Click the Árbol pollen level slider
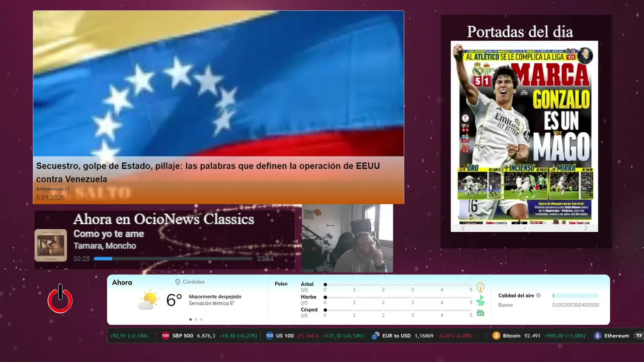This screenshot has height=362, width=644. click(x=398, y=285)
